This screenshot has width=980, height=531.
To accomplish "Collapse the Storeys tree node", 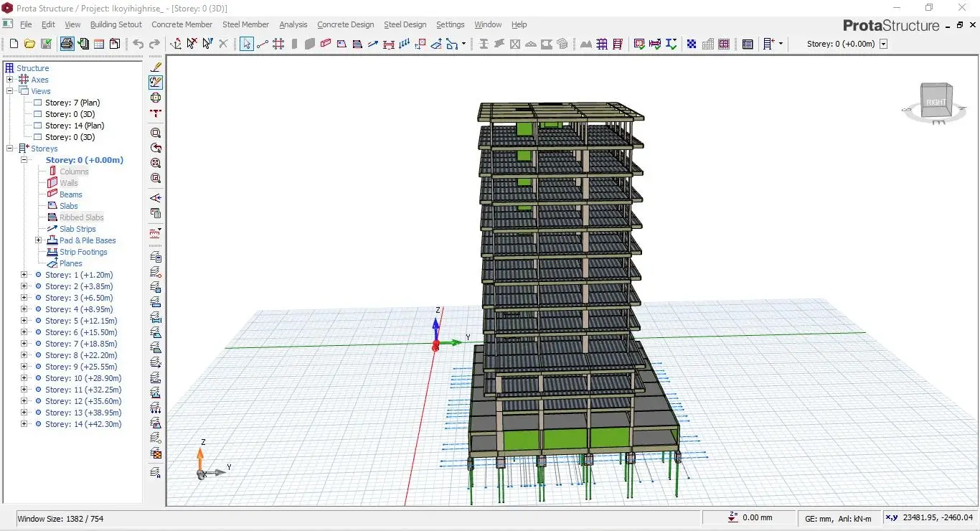I will tap(9, 149).
